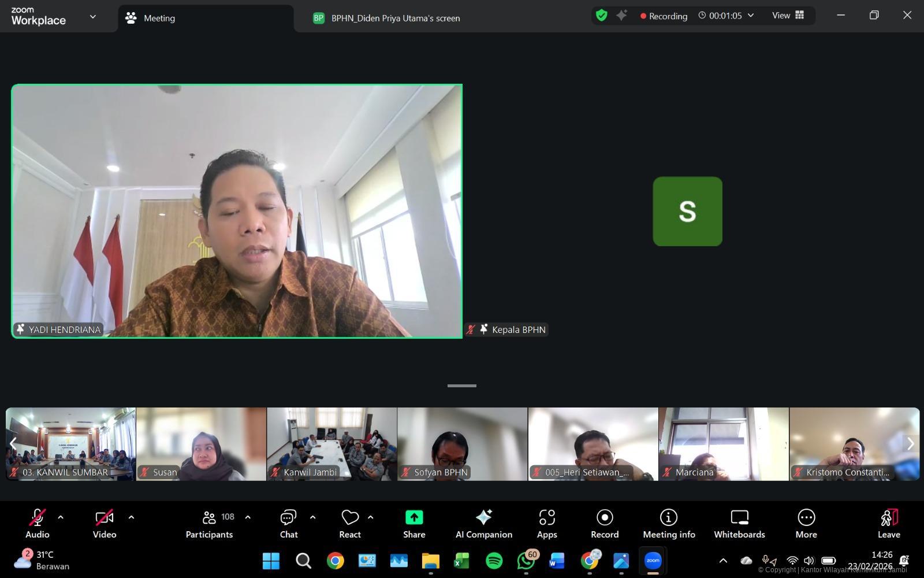Image resolution: width=924 pixels, height=578 pixels.
Task: Switch to the Meeting tab
Action: coord(159,18)
